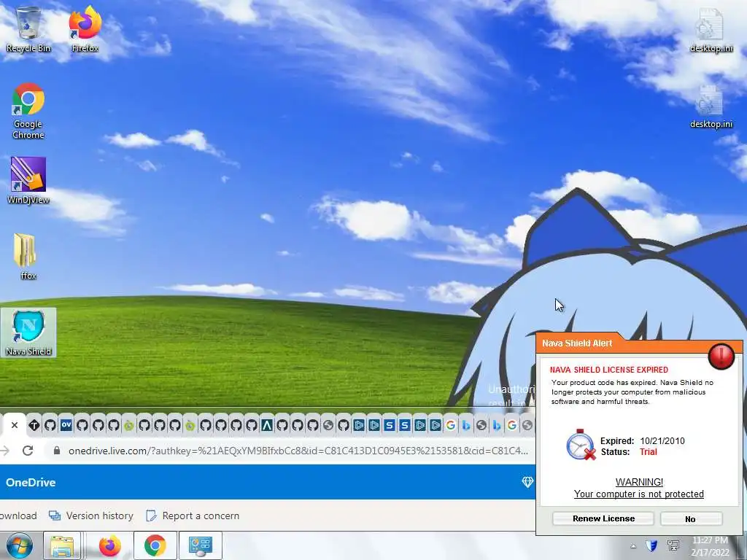The image size is (747, 560).
Task: Click the OneDrive premium diamond icon
Action: coord(527,482)
